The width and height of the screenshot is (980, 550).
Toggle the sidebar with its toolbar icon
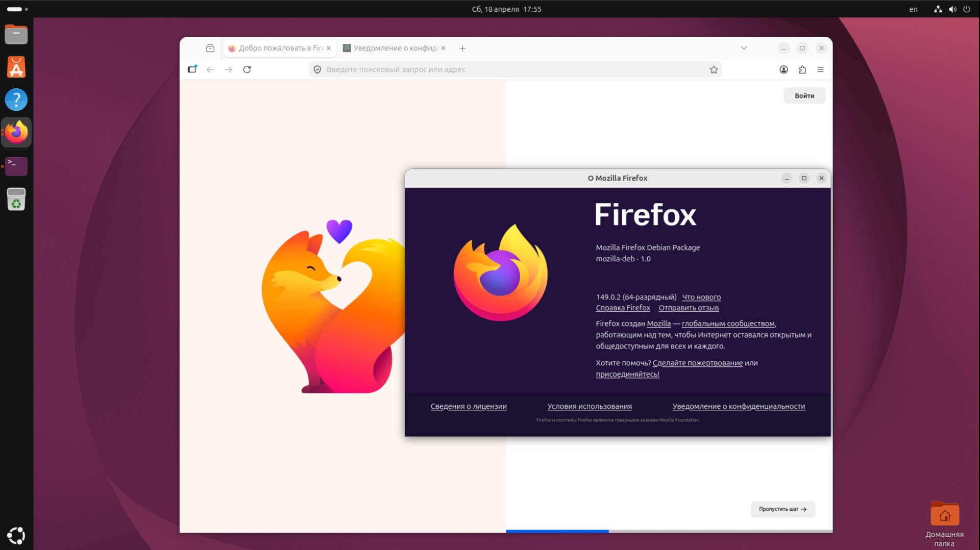[192, 69]
